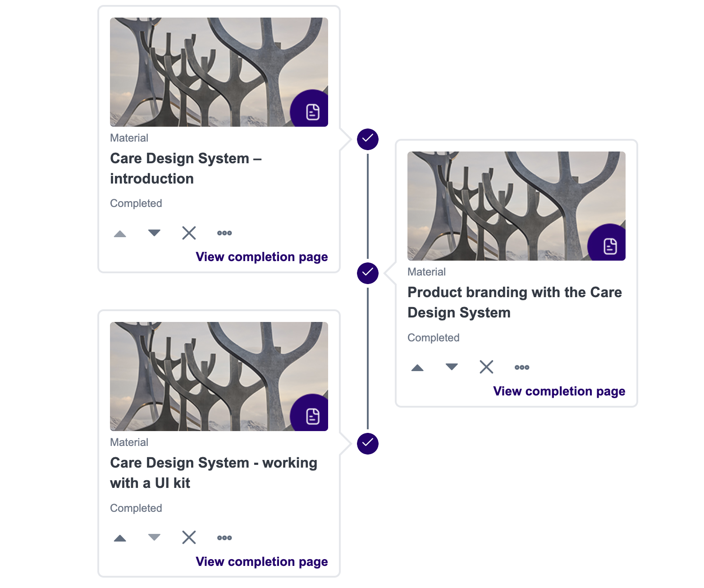Remove the 'working with a UI kit' card
The width and height of the screenshot is (704, 588).
point(189,538)
